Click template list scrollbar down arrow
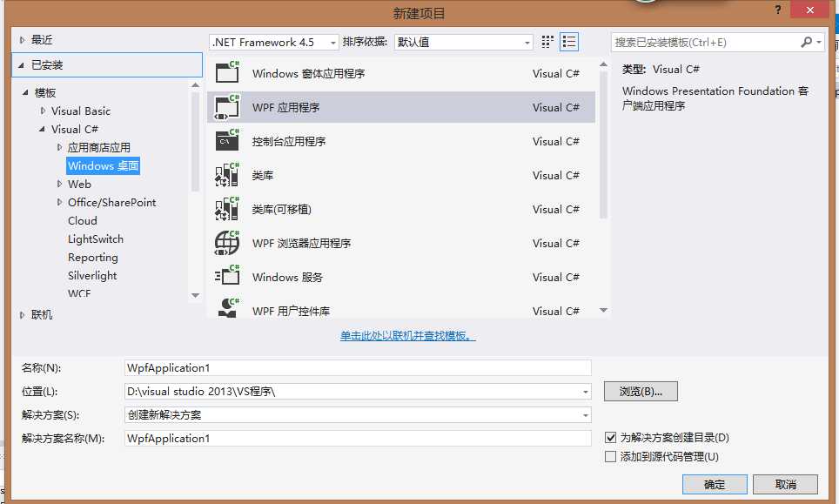839x504 pixels. pyautogui.click(x=603, y=310)
